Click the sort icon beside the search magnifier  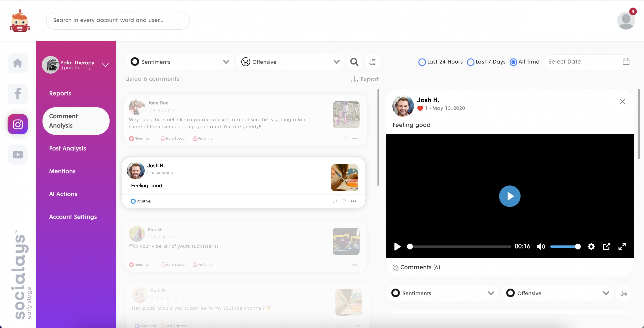tap(372, 62)
